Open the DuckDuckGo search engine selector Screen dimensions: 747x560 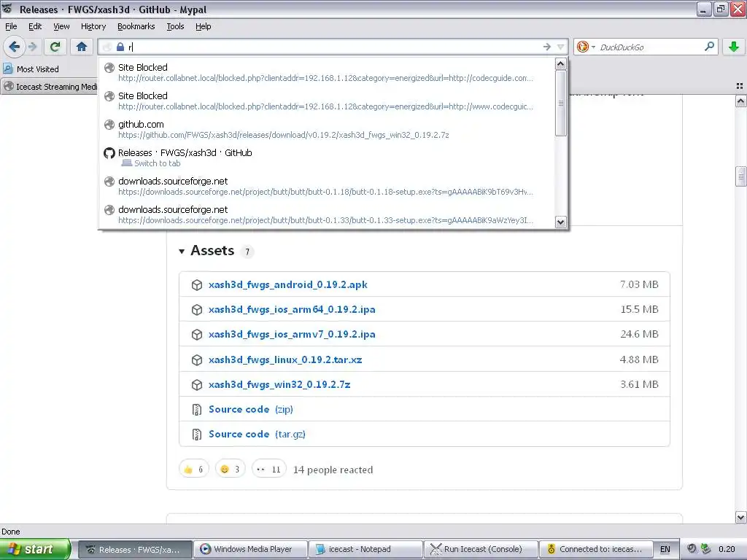pos(586,47)
